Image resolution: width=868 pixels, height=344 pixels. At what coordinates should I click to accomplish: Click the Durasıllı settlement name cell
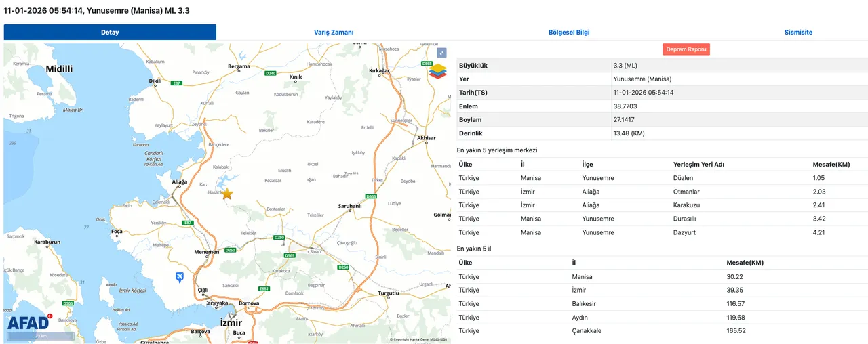(x=685, y=219)
